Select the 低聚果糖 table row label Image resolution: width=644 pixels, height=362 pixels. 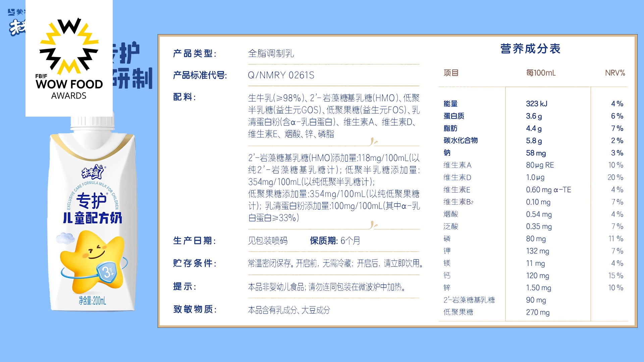click(458, 312)
